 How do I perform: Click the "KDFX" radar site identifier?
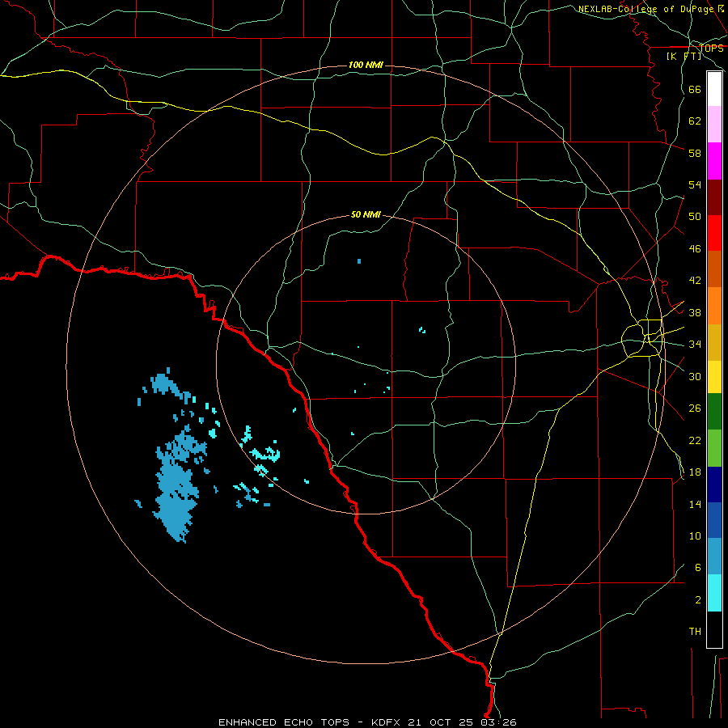(385, 722)
